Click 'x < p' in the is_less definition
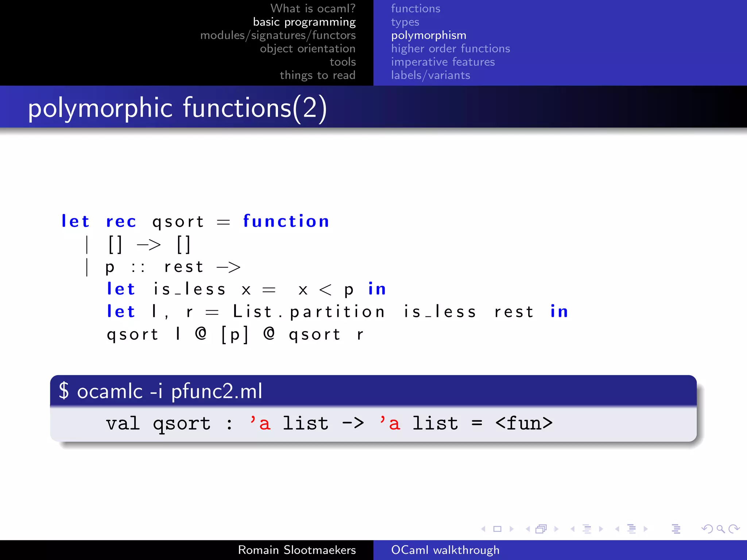747x560 pixels. [x=326, y=290]
